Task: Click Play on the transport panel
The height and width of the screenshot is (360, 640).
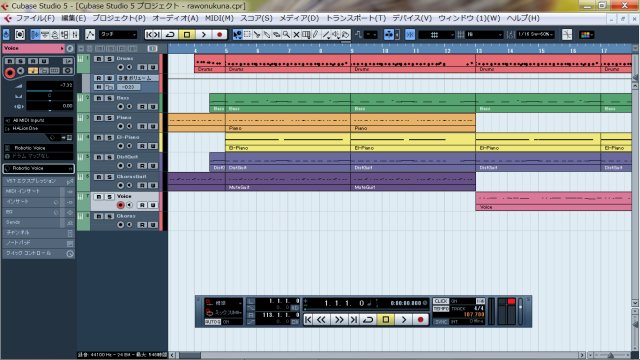Action: (x=404, y=320)
